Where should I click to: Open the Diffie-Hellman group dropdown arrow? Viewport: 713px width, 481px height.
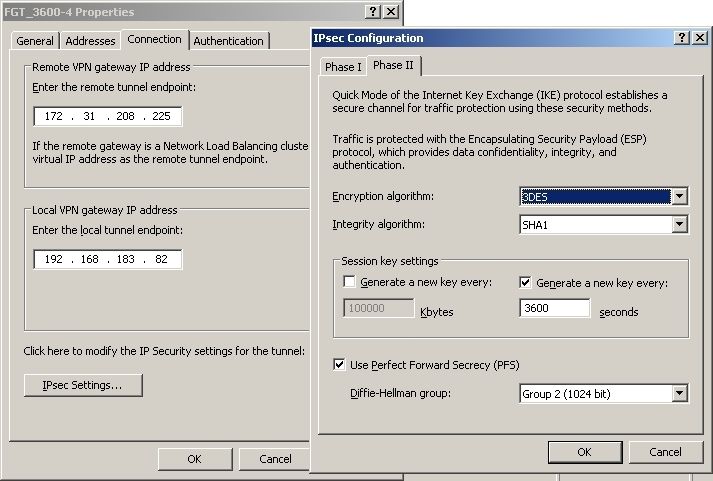[x=679, y=393]
